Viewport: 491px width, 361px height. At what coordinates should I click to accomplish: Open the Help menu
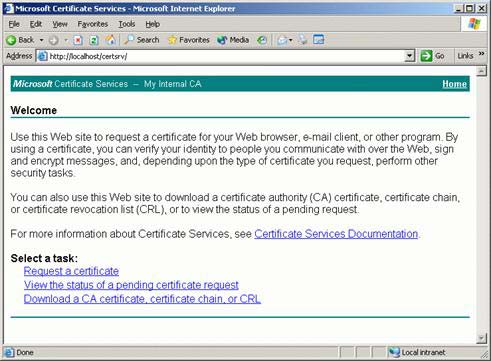point(153,24)
